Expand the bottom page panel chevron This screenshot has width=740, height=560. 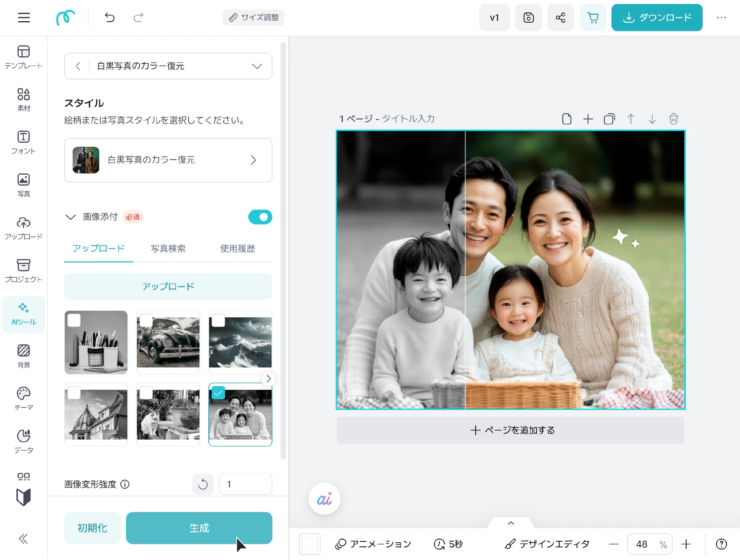511,523
